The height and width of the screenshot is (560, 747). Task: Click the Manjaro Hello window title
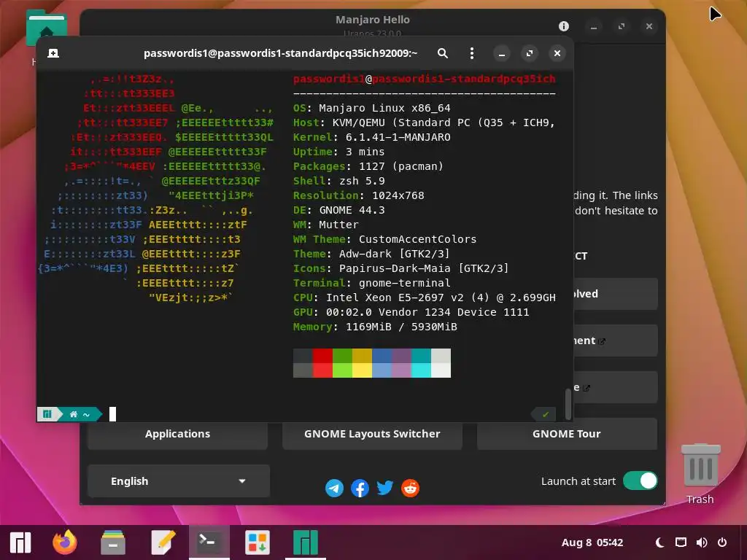click(x=373, y=20)
